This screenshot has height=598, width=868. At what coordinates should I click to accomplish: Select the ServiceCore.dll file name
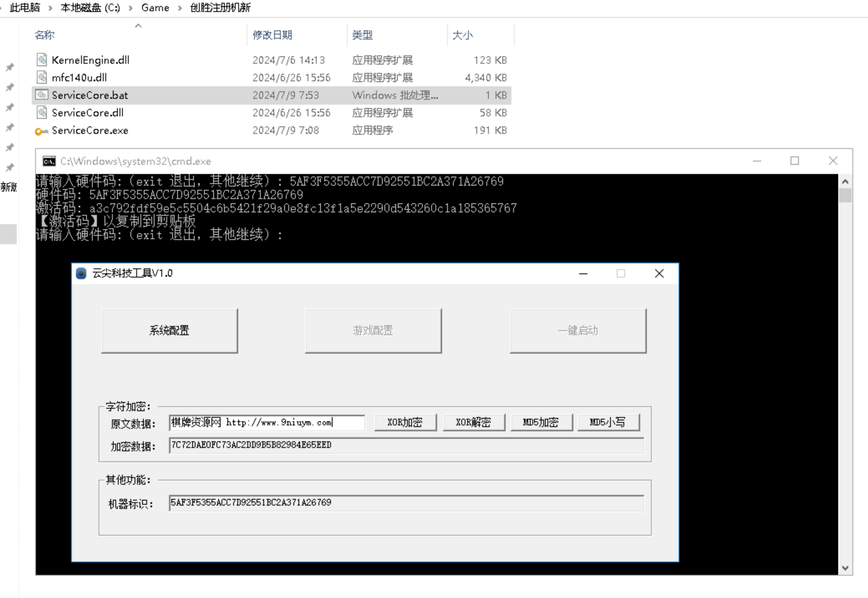point(87,113)
